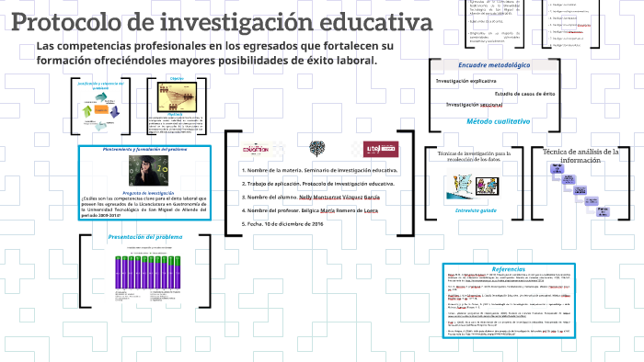Click the graduate student photo

[x=148, y=171]
